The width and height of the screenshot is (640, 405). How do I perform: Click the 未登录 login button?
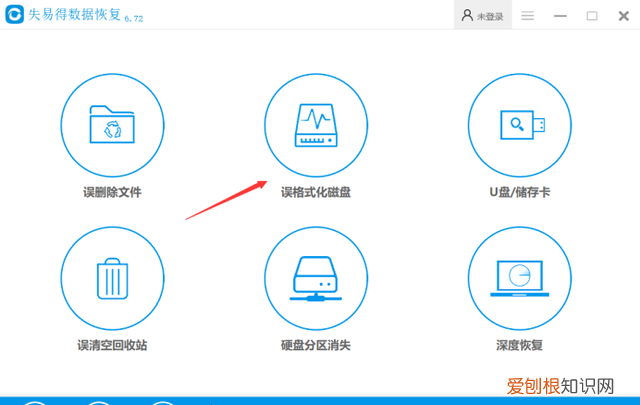482,16
